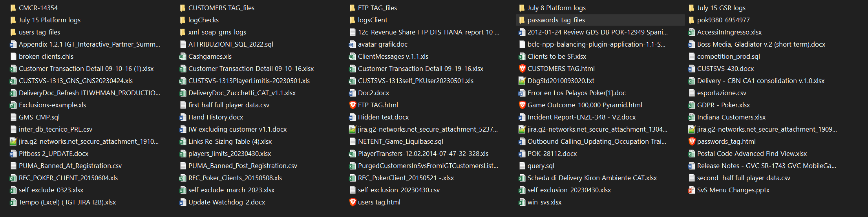Click the file icon of GMS_CMP.sql
This screenshot has height=217, width=868.
(x=13, y=117)
